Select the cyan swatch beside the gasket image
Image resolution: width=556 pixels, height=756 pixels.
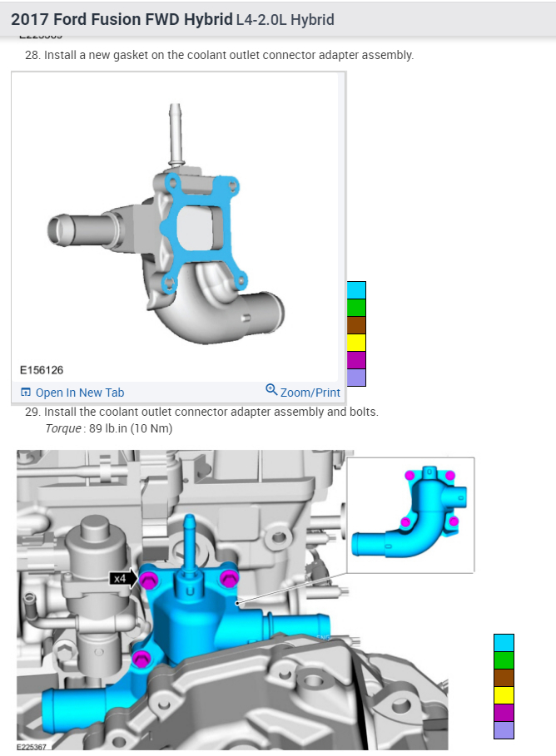[356, 290]
